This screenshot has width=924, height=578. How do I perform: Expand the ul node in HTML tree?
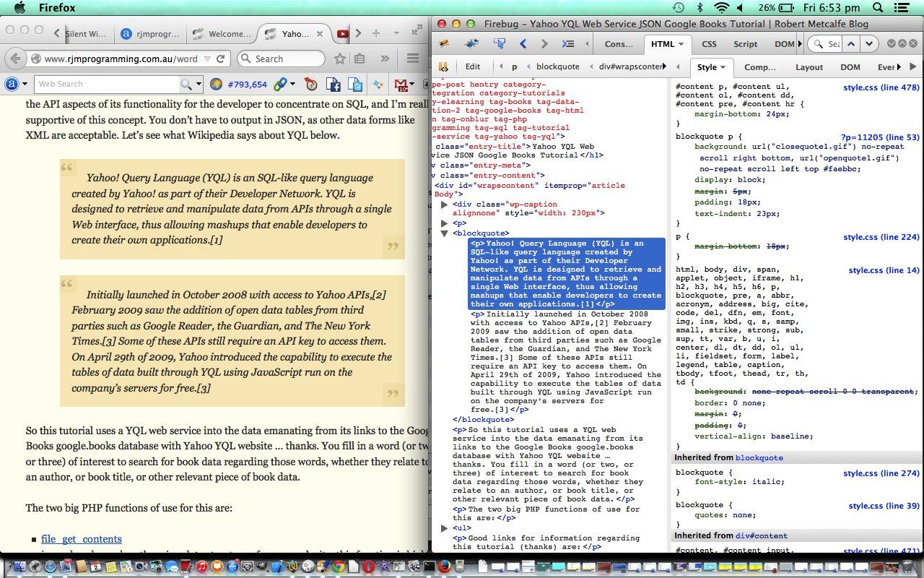445,528
